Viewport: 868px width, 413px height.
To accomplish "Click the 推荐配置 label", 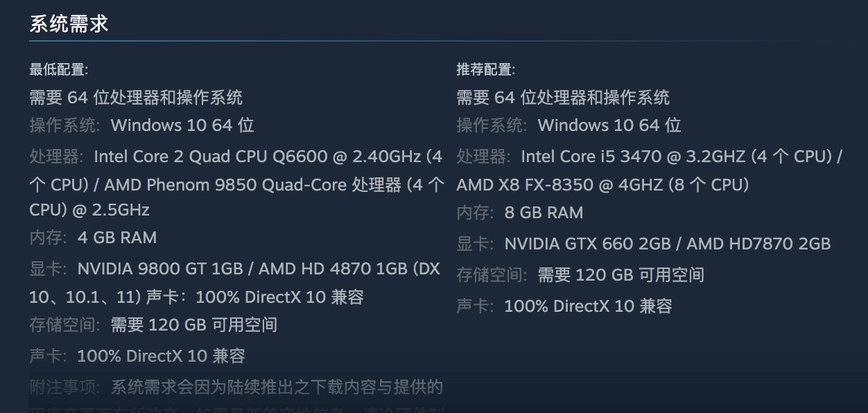I will 485,69.
